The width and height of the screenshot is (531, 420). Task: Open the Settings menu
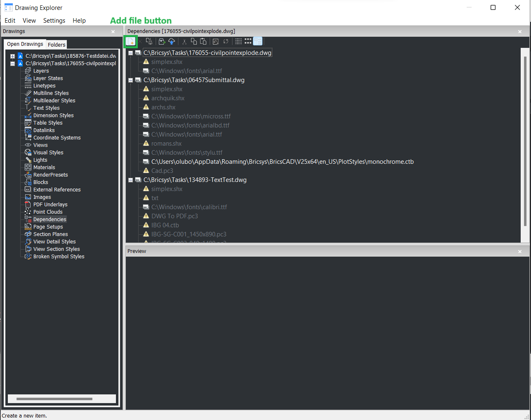pos(54,21)
